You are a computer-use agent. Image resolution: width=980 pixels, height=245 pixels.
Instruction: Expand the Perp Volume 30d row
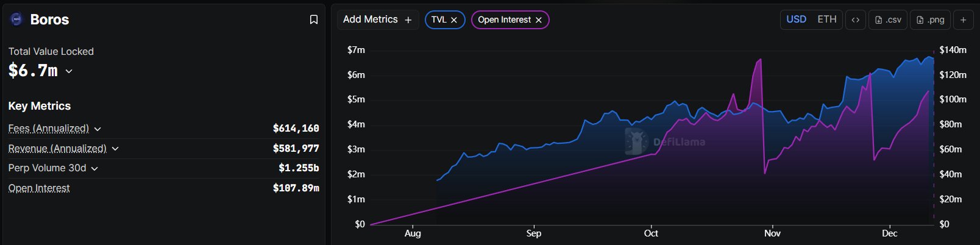click(x=94, y=168)
